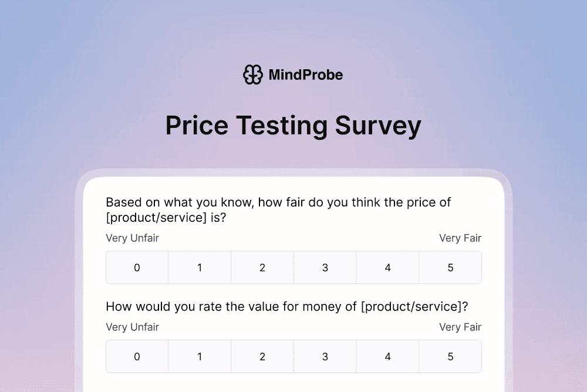
Task: Select rating 3 on the price fairness scale
Action: [x=325, y=268]
